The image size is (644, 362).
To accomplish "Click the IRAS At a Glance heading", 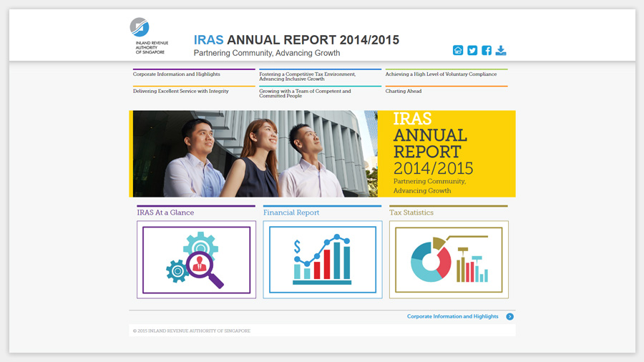I will 165,212.
